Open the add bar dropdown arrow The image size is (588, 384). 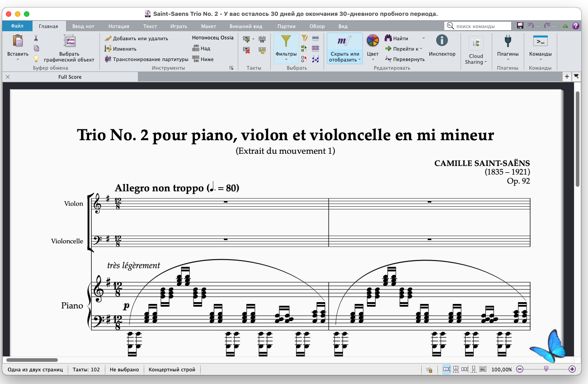pyautogui.click(x=253, y=39)
